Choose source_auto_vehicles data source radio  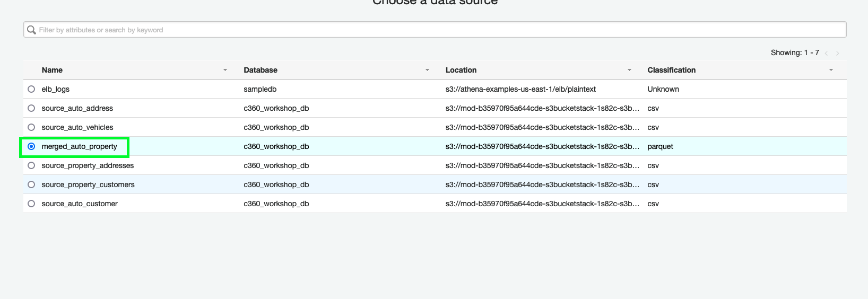tap(31, 127)
